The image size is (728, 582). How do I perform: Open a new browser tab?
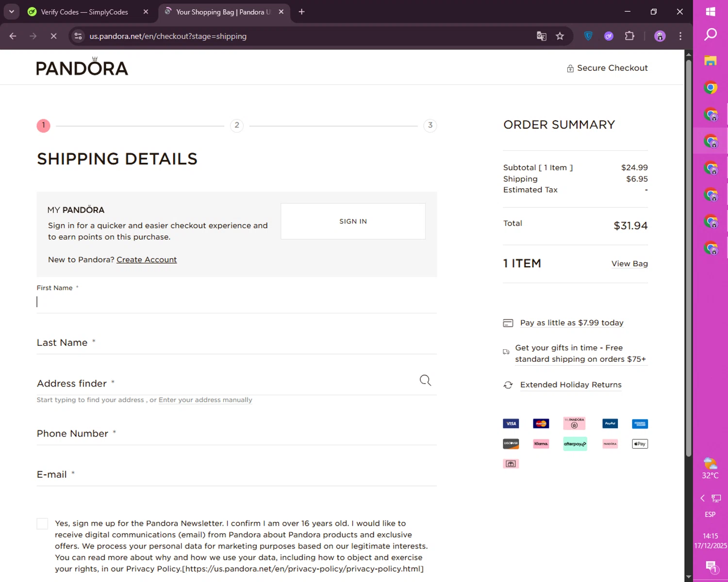[301, 12]
